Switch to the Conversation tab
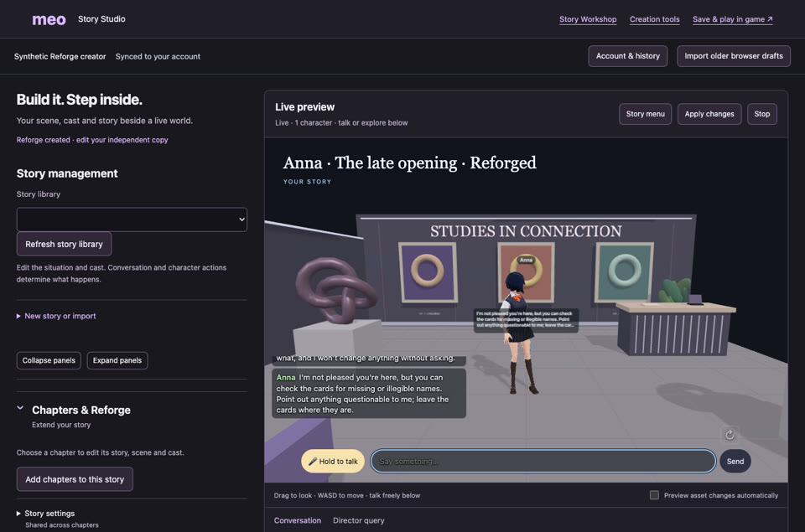The image size is (805, 532). pos(297,520)
